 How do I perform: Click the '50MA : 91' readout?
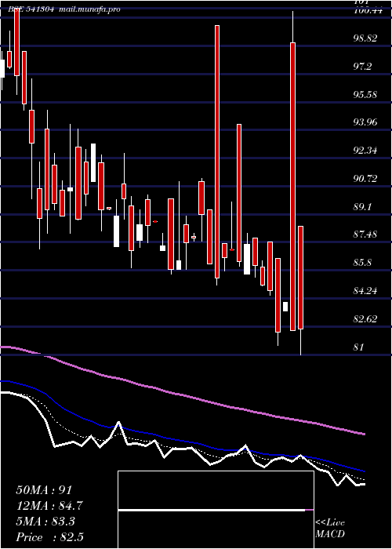click(x=45, y=490)
